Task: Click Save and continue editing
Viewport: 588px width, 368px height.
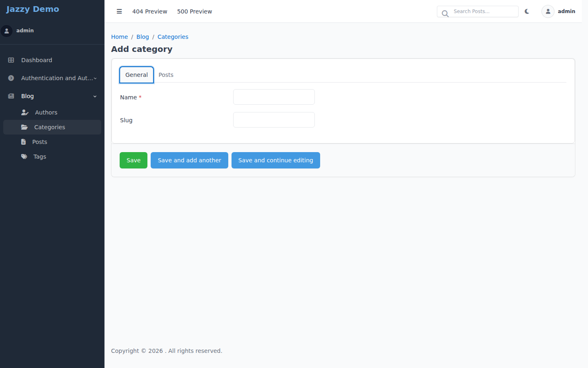Action: coord(276,160)
